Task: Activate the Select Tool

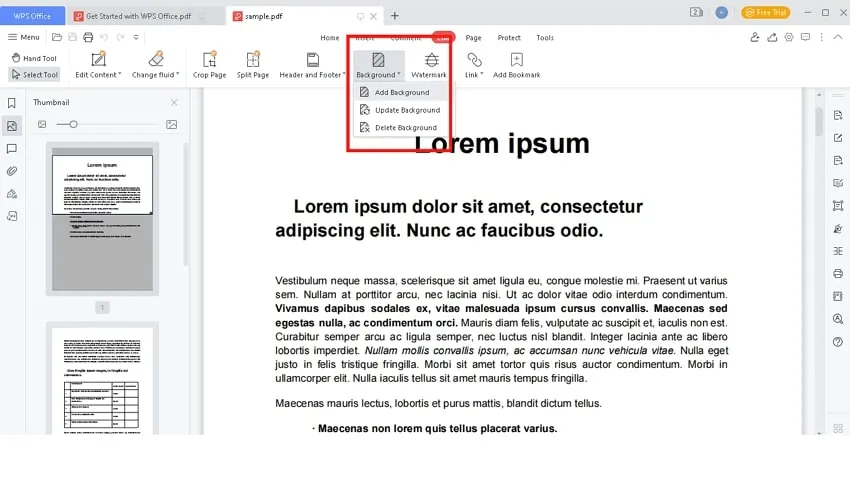Action: click(x=34, y=75)
